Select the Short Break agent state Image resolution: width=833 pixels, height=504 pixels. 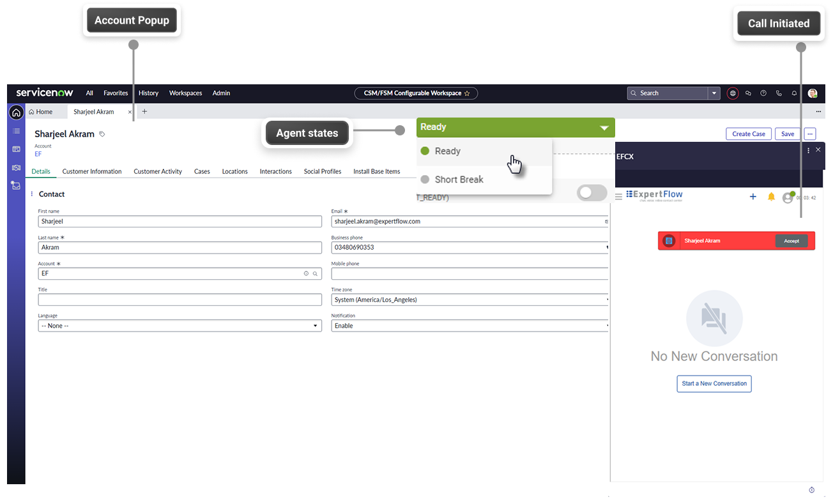point(459,179)
